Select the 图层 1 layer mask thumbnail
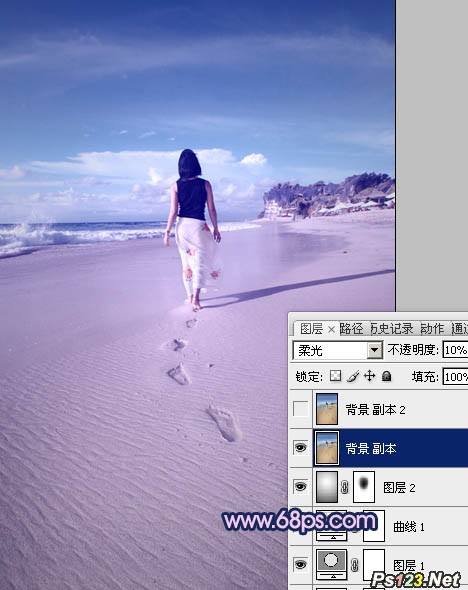Viewport: 468px width, 590px height. 374,565
